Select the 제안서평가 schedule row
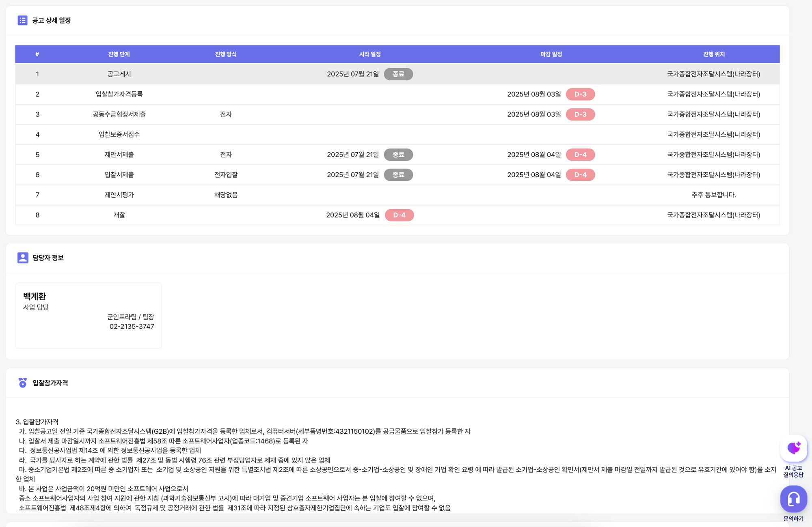812x527 pixels. tap(119, 195)
